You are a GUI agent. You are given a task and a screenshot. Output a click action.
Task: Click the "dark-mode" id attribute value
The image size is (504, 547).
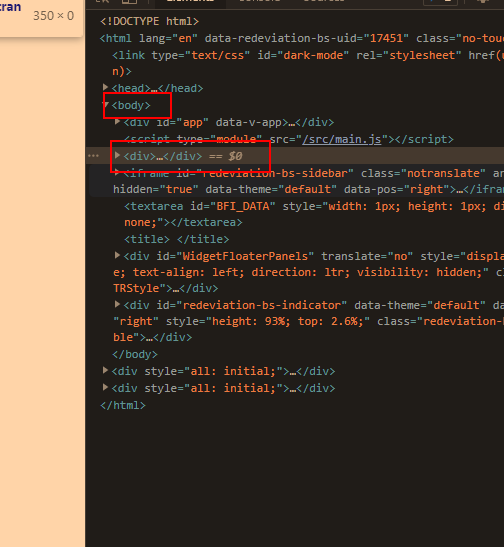[313, 55]
